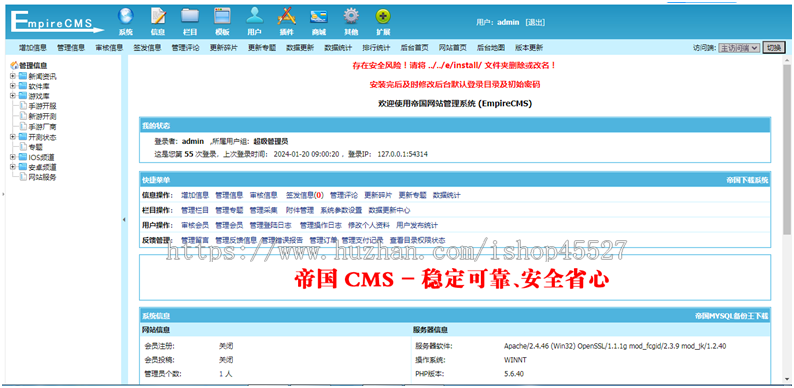Open the 扩展 (Extensions) green plus icon
The width and height of the screenshot is (794, 388).
click(x=383, y=16)
